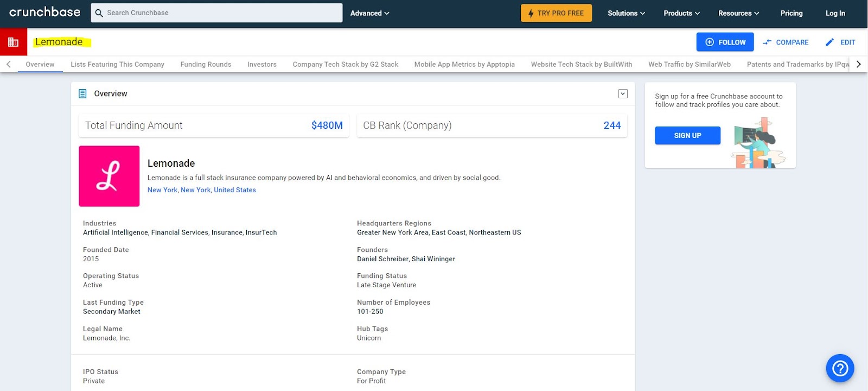Screen dimensions: 868x391
Task: Switch to the Investors tab
Action: click(x=262, y=64)
